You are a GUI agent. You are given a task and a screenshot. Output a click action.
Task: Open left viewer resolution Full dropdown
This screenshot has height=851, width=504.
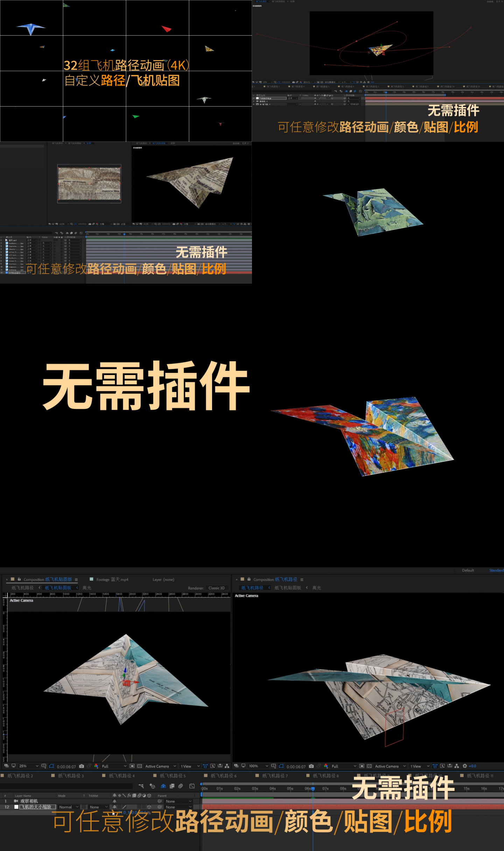pyautogui.click(x=114, y=766)
